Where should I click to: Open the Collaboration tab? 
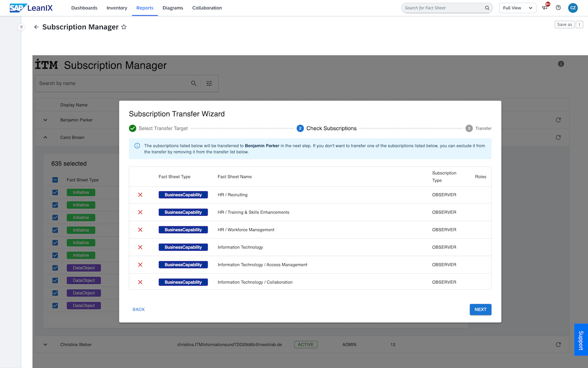tap(207, 8)
